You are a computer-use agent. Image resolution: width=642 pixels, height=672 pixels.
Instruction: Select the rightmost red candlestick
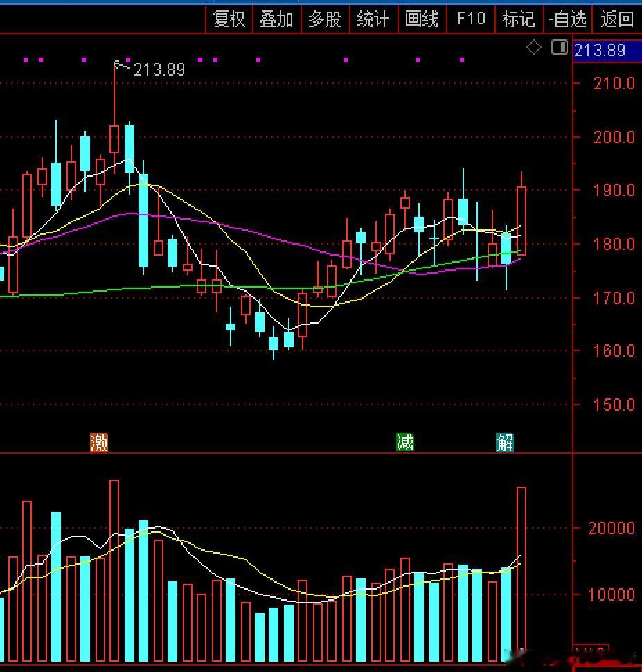[x=521, y=221]
